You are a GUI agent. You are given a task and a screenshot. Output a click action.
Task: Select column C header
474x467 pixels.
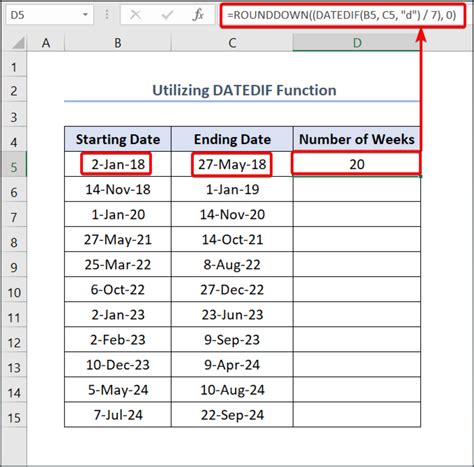[232, 43]
